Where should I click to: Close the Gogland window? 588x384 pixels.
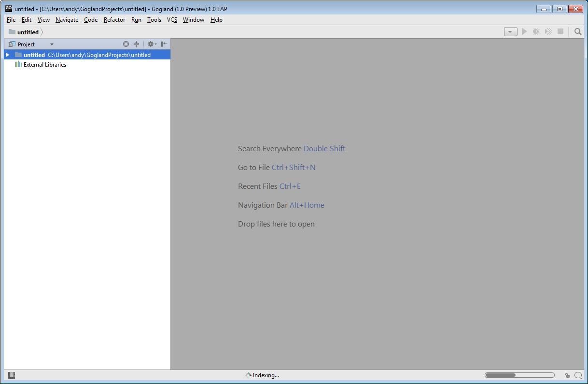575,9
